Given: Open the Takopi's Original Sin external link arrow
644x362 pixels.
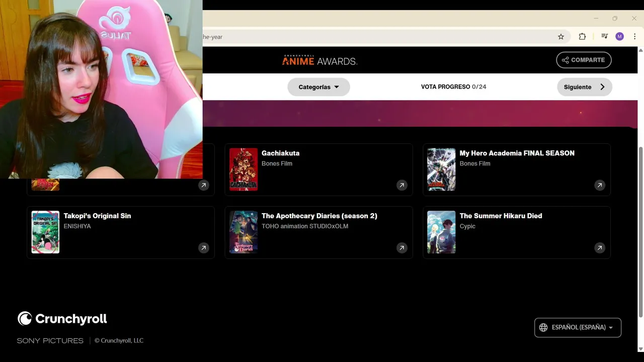Looking at the screenshot, I should point(203,248).
